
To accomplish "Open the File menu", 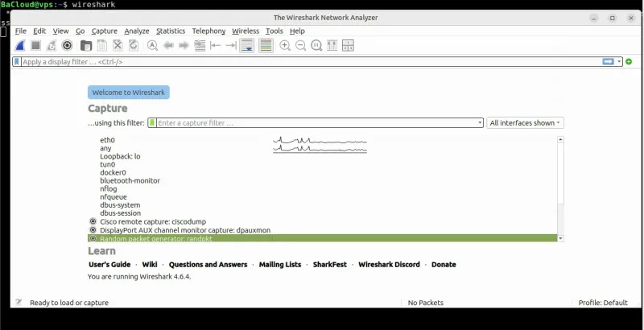I will [21, 31].
